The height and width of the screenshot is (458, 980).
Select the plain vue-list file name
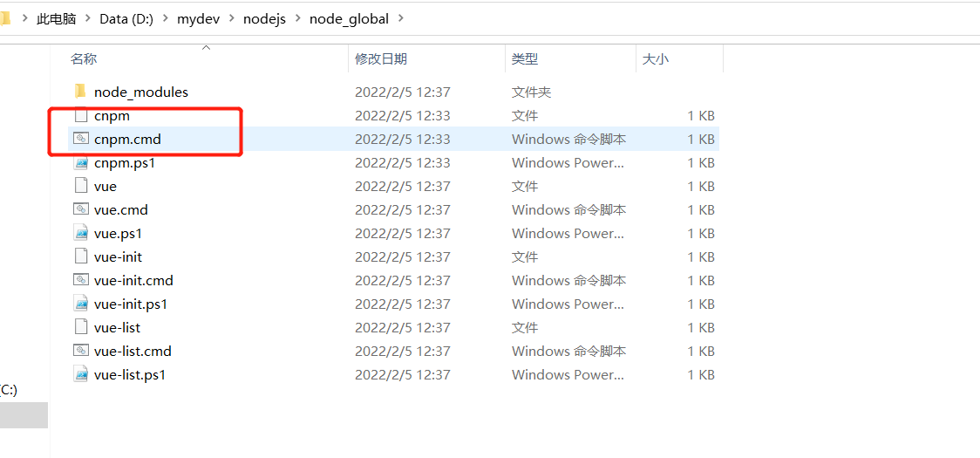pos(117,327)
